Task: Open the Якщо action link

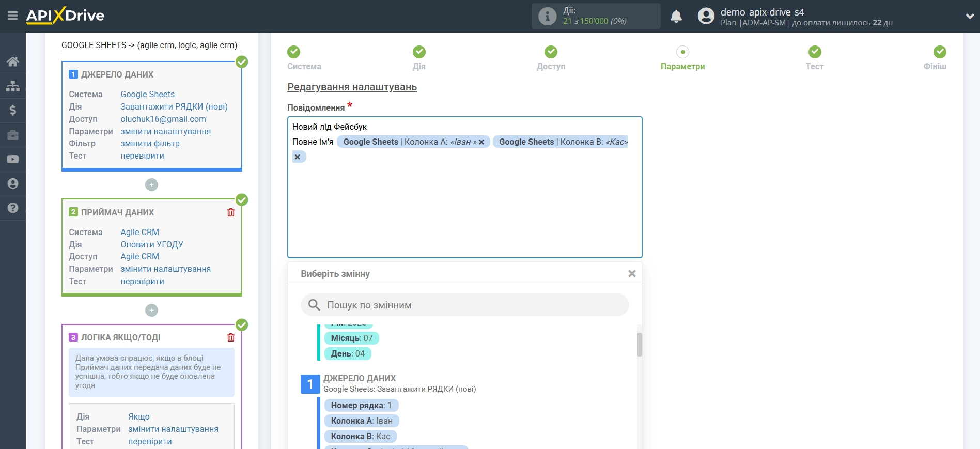Action: [x=139, y=416]
